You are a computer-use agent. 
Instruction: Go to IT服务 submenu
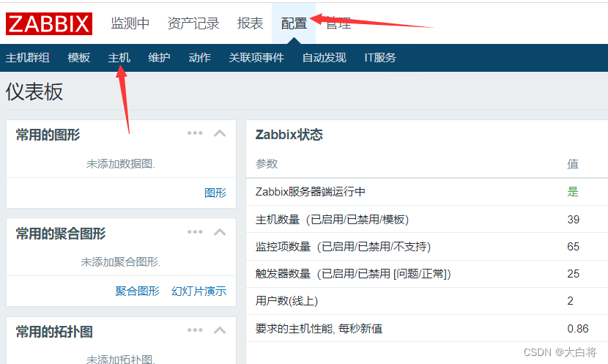click(380, 58)
